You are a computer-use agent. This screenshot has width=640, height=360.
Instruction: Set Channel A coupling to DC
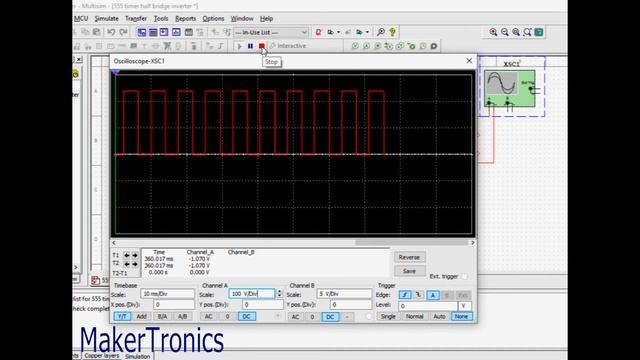click(247, 316)
